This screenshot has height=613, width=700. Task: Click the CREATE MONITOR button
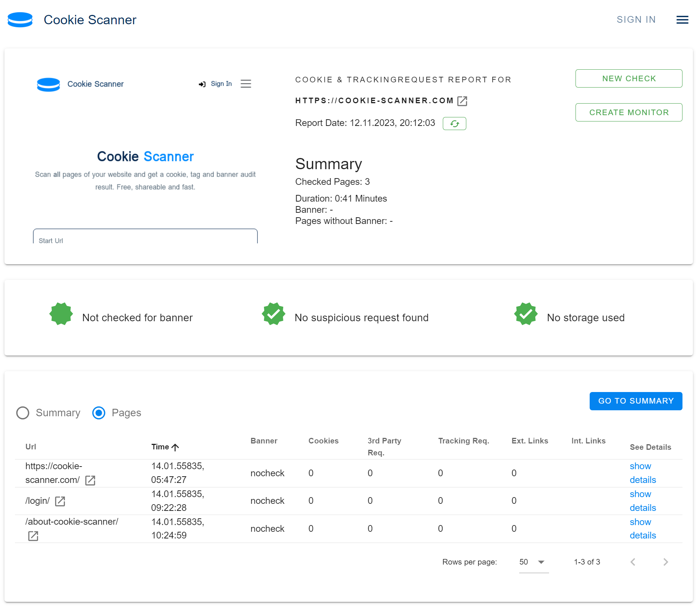629,113
